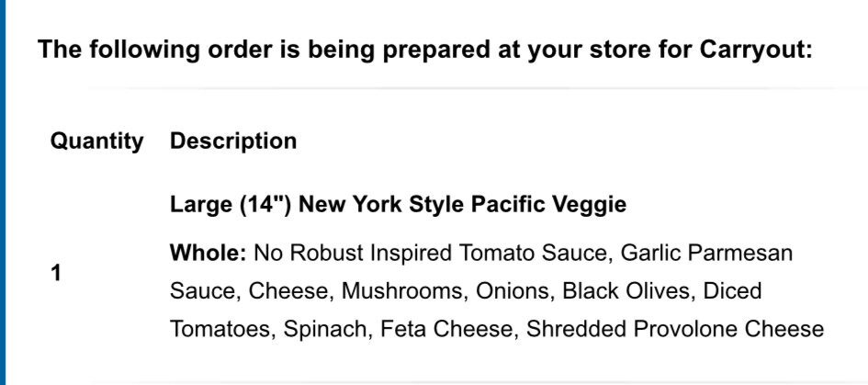Click the Description column header
Image resolution: width=868 pixels, height=385 pixels.
(x=233, y=142)
